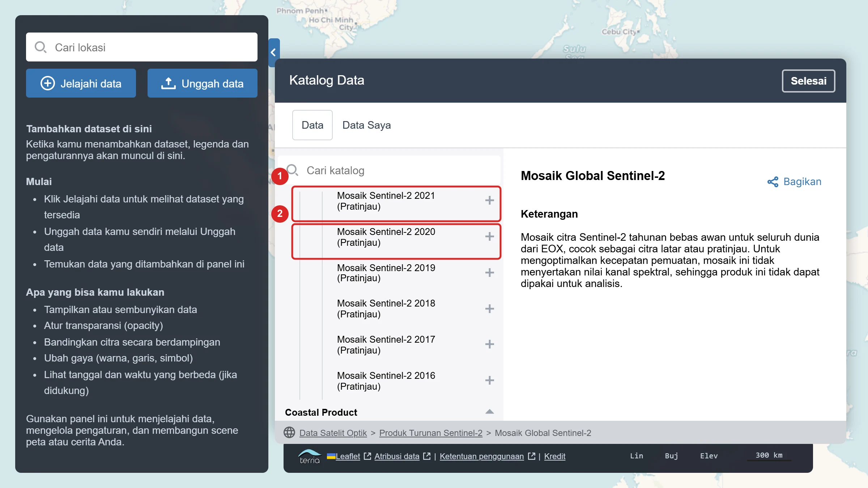Switch to the Data tab
Viewport: 868px width, 488px height.
pyautogui.click(x=312, y=125)
